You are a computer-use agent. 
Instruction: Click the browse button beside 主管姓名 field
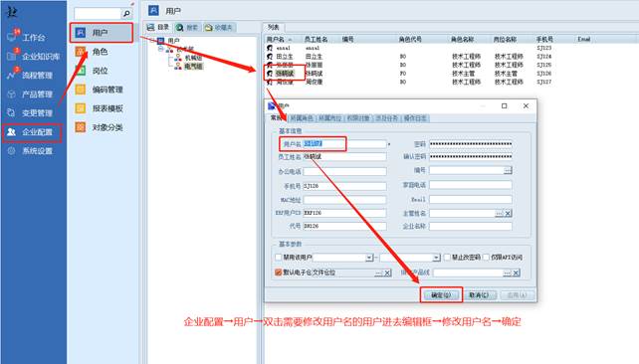point(500,214)
